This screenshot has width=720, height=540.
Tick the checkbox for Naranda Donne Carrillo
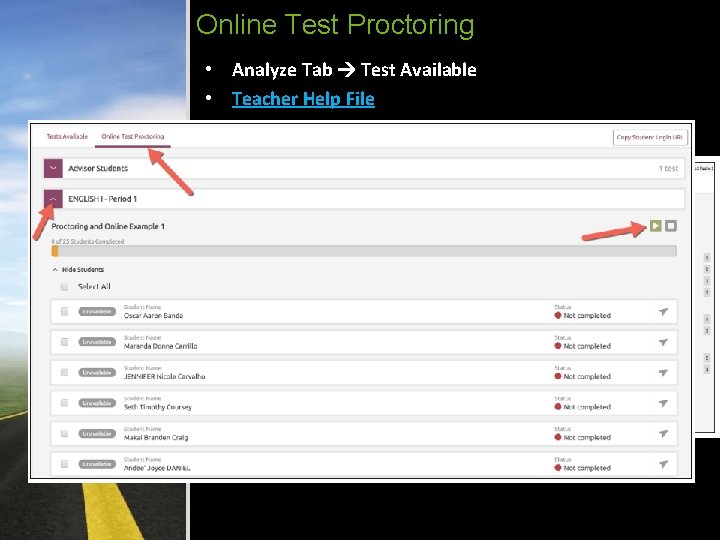pos(64,342)
